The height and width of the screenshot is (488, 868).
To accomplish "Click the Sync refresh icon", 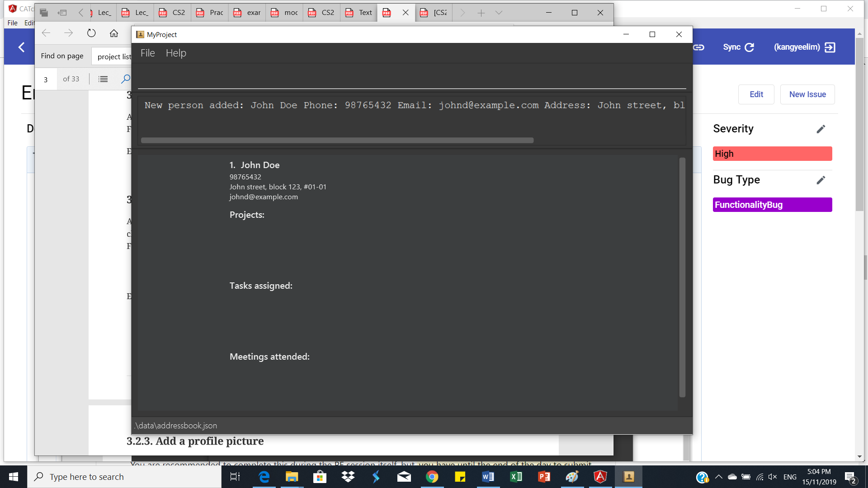I will [749, 47].
